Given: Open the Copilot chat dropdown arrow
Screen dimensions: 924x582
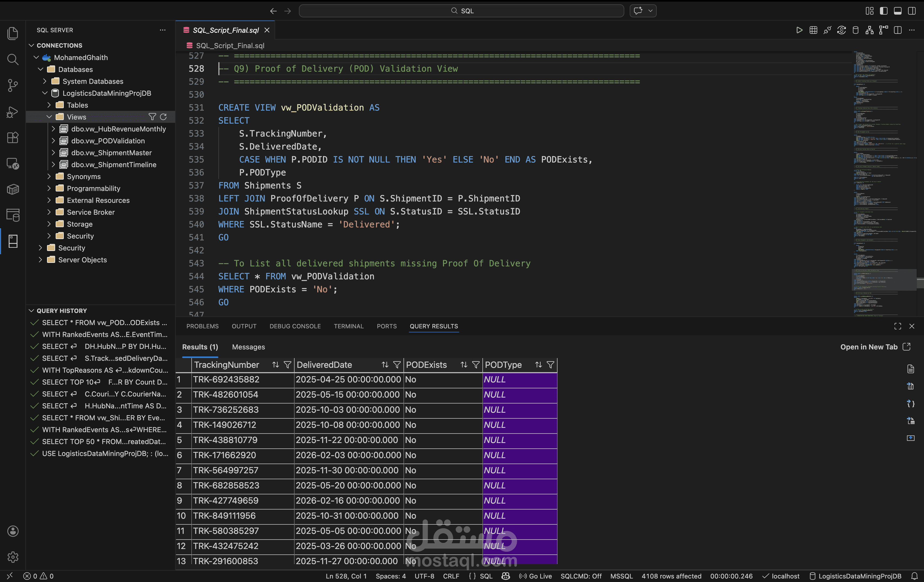Looking at the screenshot, I should (x=651, y=11).
